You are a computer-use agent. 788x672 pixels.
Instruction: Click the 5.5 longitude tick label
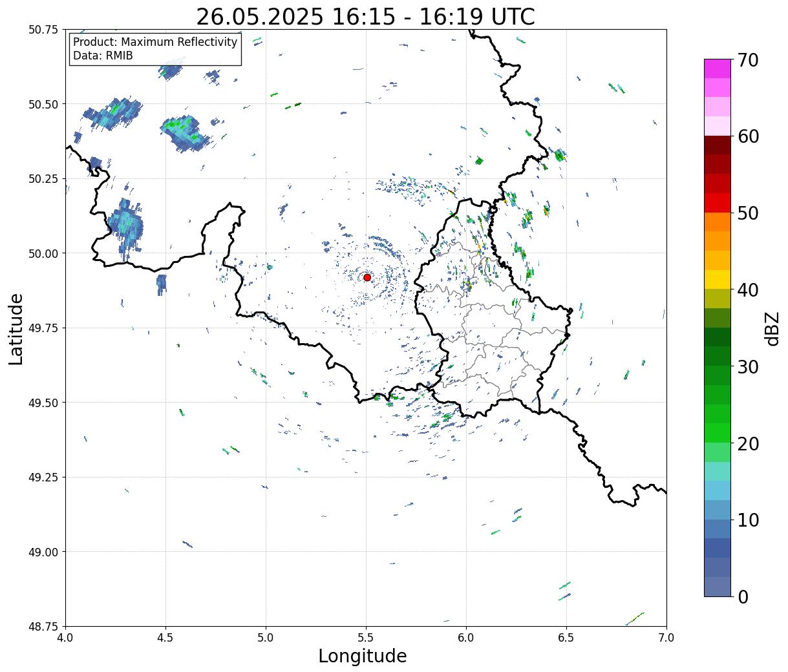pyautogui.click(x=366, y=638)
